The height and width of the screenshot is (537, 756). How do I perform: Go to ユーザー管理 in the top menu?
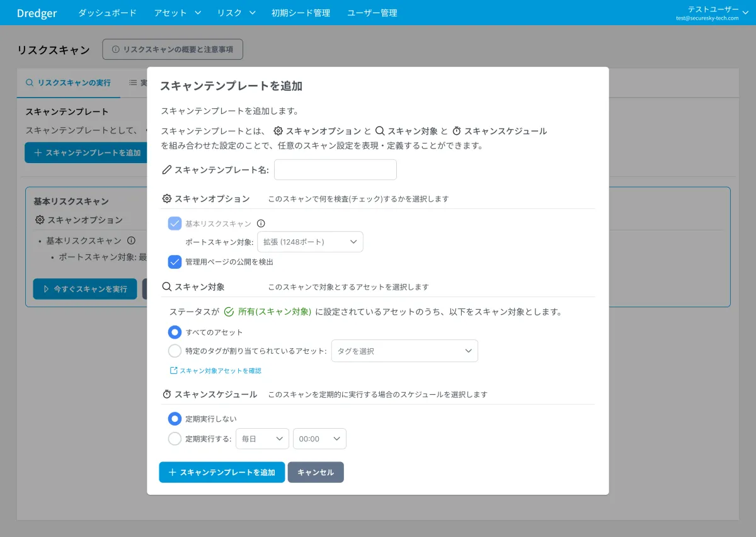coord(372,13)
